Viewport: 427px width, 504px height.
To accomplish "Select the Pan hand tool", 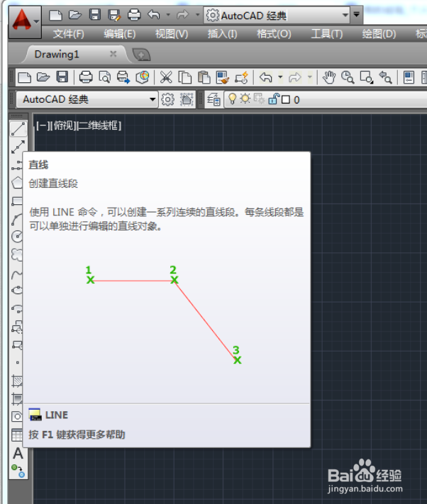I will (329, 77).
